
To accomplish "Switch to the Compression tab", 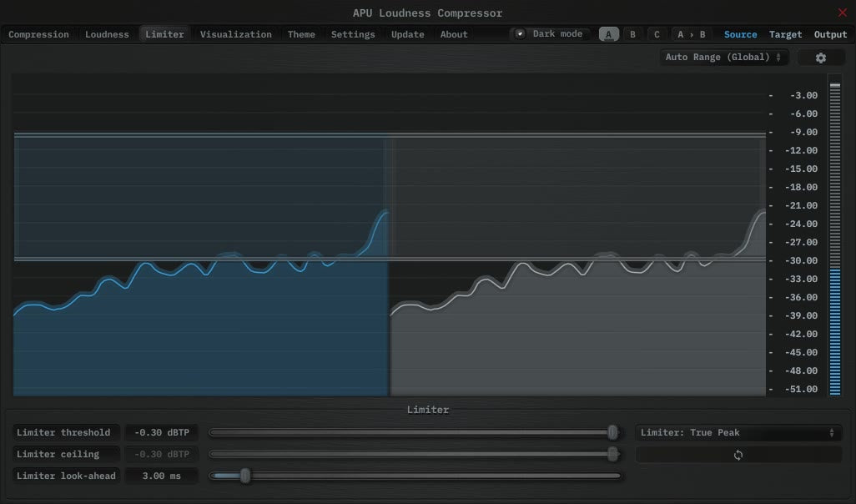I will [38, 34].
